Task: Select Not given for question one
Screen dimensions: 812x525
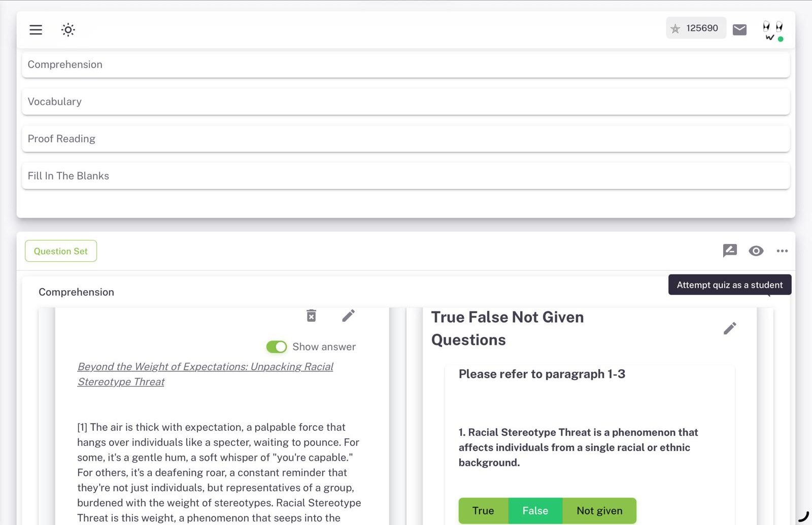Action: (599, 511)
